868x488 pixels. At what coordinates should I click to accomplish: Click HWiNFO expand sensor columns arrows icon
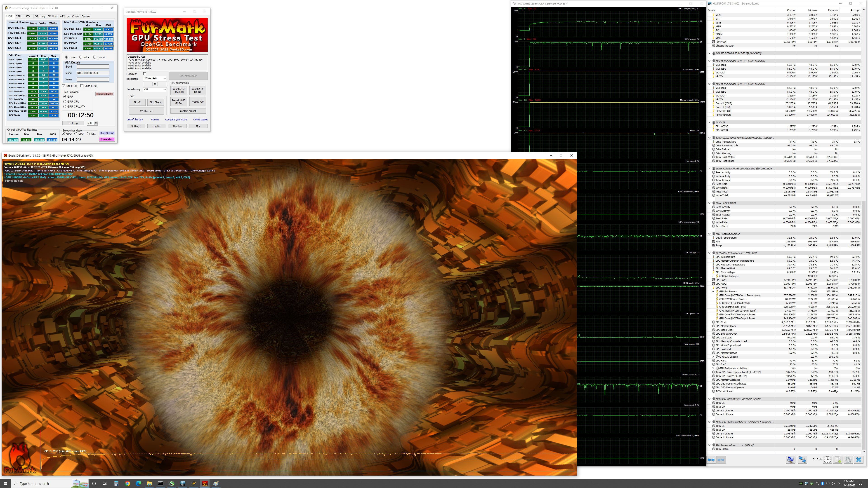pos(711,460)
